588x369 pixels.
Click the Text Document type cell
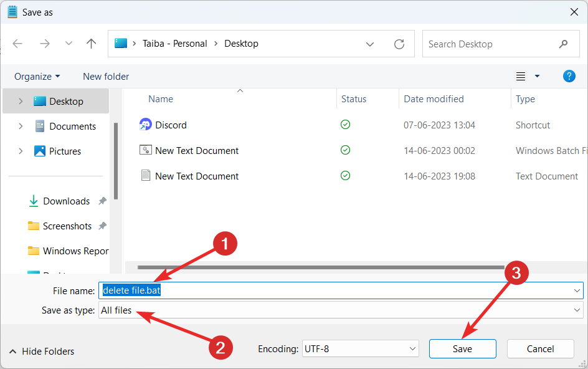click(x=547, y=176)
